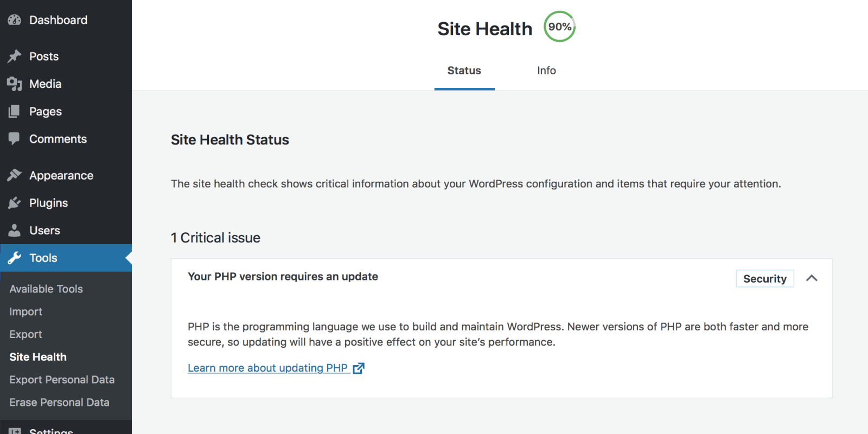Open Export Personal Data page
This screenshot has height=434, width=868.
pos(62,380)
